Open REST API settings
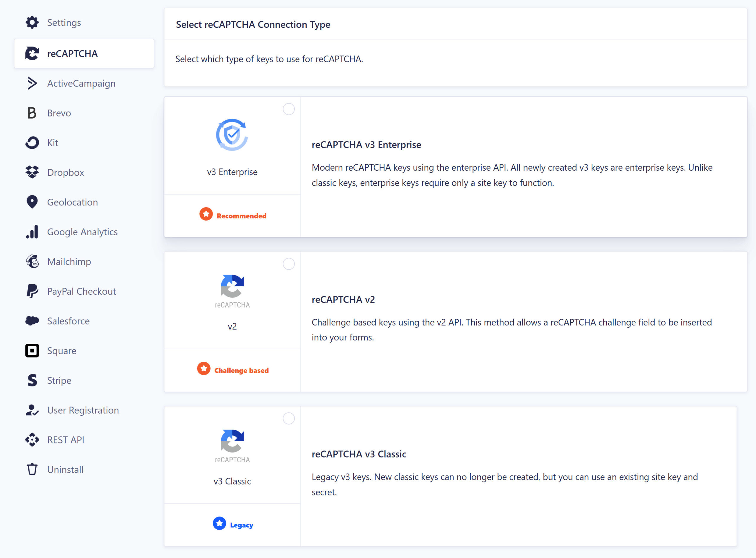The width and height of the screenshot is (756, 558). point(84,440)
